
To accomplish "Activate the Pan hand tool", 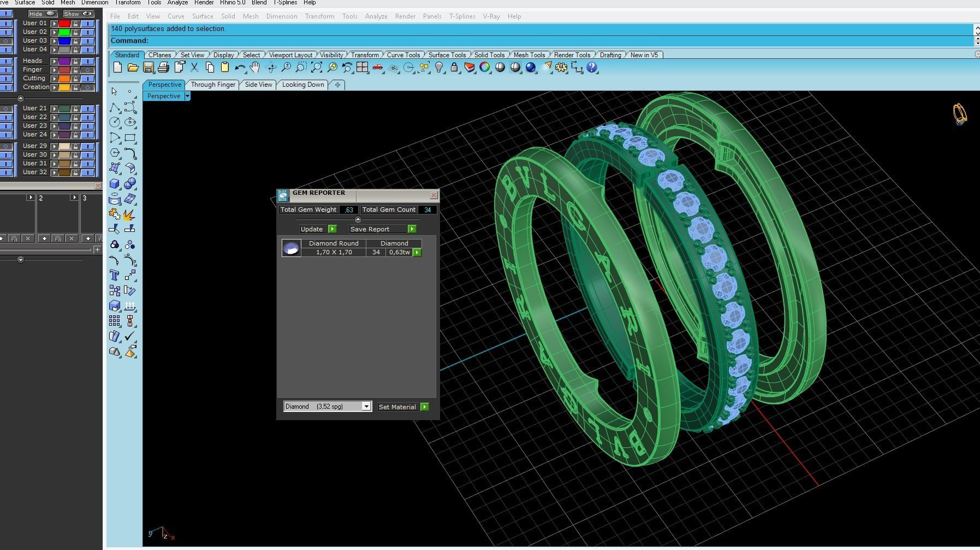I will (255, 68).
